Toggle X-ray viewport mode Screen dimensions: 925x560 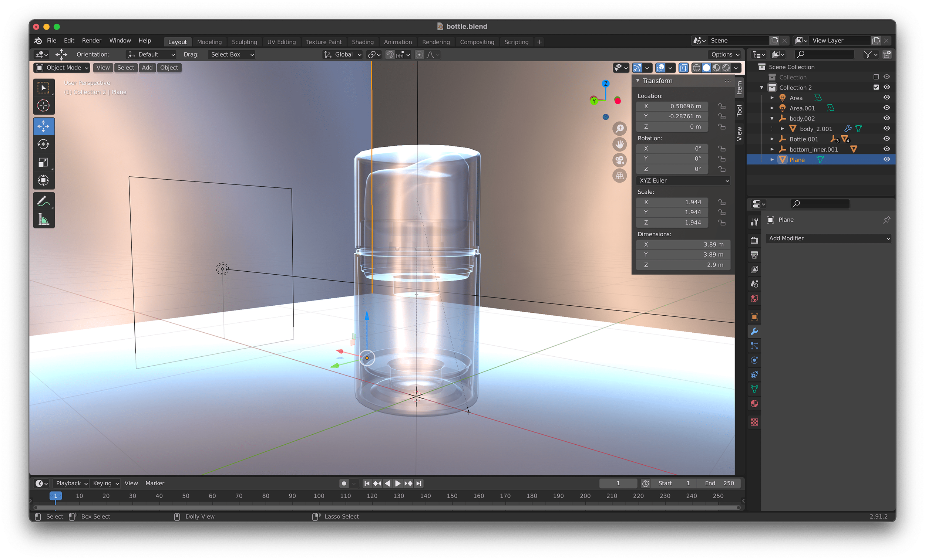click(x=684, y=68)
